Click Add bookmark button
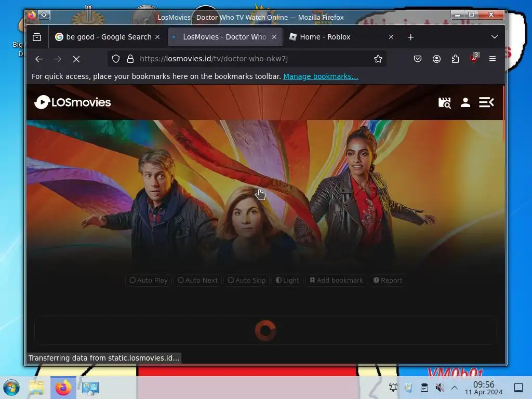Image resolution: width=532 pixels, height=399 pixels. point(336,280)
